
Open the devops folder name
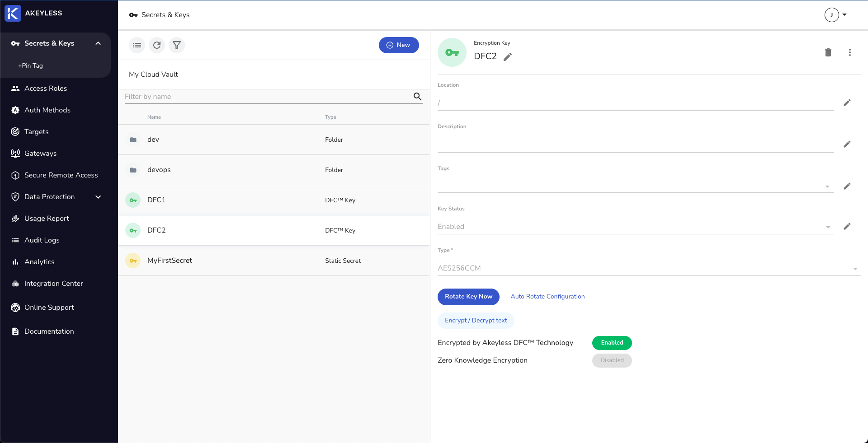(x=159, y=170)
